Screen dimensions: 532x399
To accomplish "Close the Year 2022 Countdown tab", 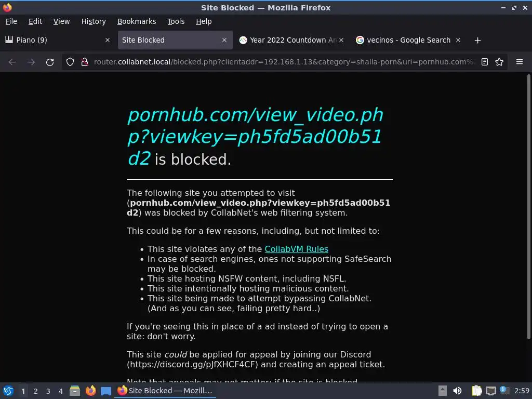I will 341,40.
